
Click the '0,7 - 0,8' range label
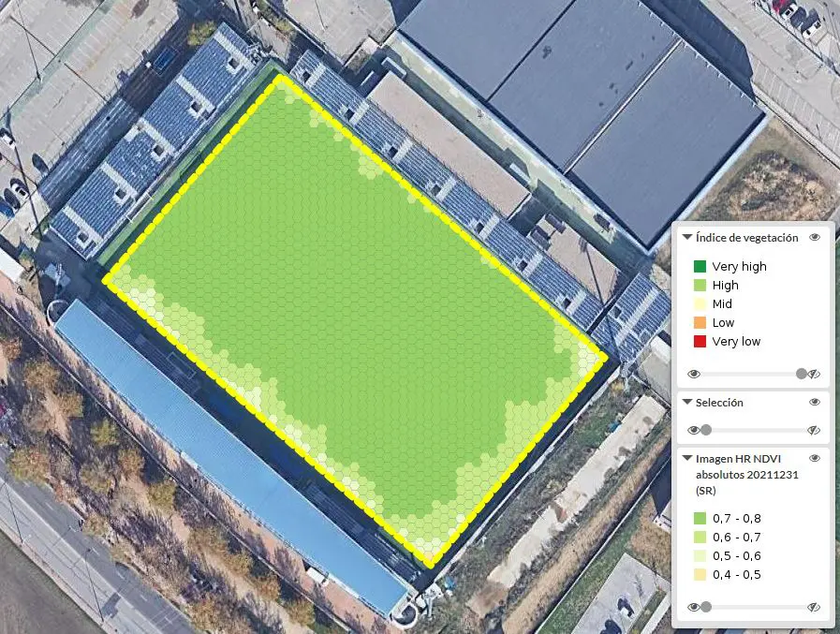[x=737, y=518]
